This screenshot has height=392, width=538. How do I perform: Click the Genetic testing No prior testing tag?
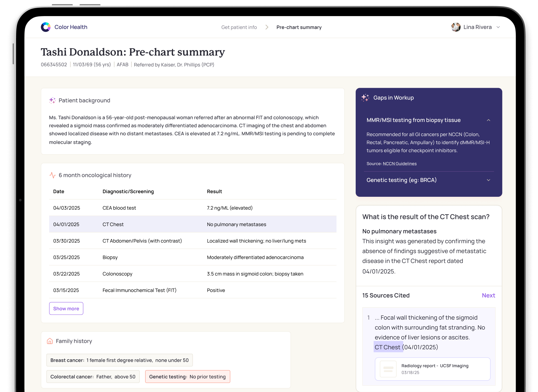[x=187, y=377]
